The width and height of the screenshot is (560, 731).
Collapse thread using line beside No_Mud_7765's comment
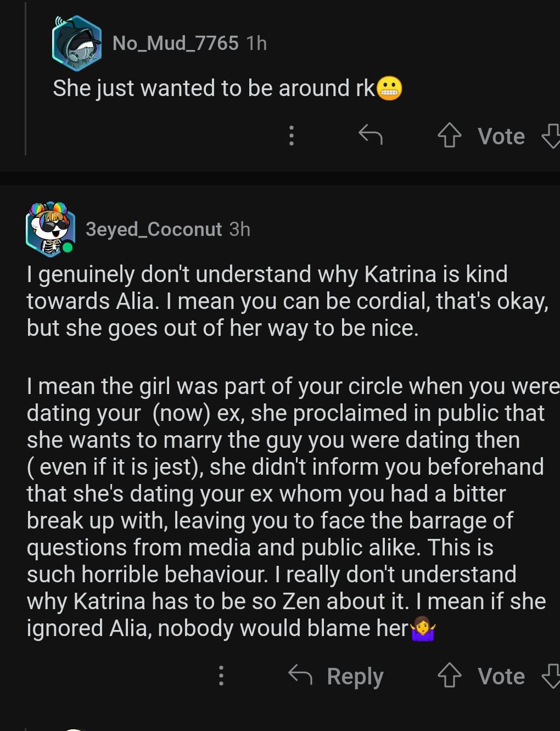pyautogui.click(x=25, y=82)
